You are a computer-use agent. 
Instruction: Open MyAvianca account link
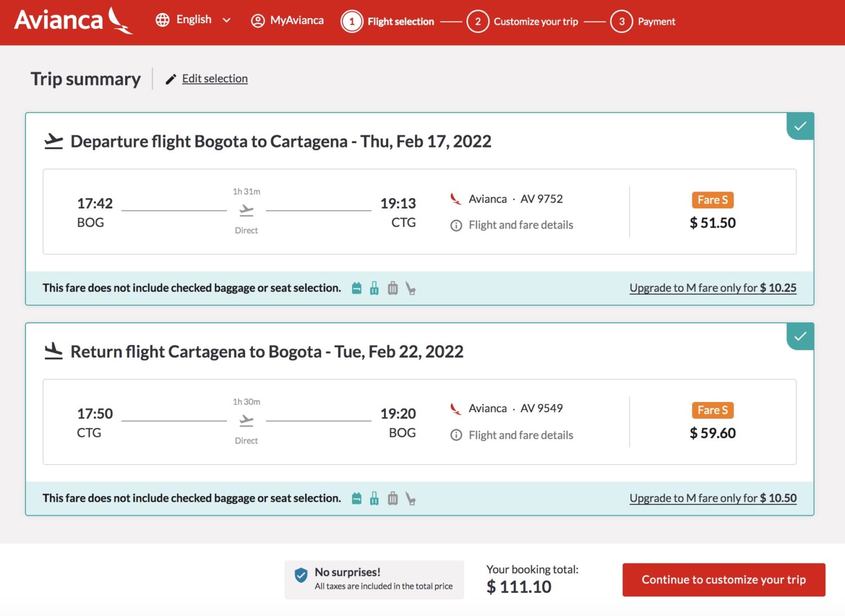point(297,21)
